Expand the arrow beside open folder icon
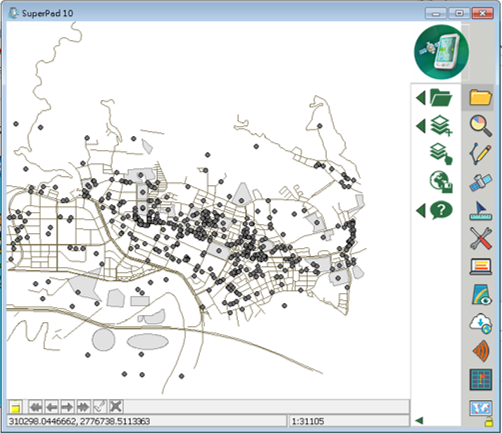 (x=421, y=98)
